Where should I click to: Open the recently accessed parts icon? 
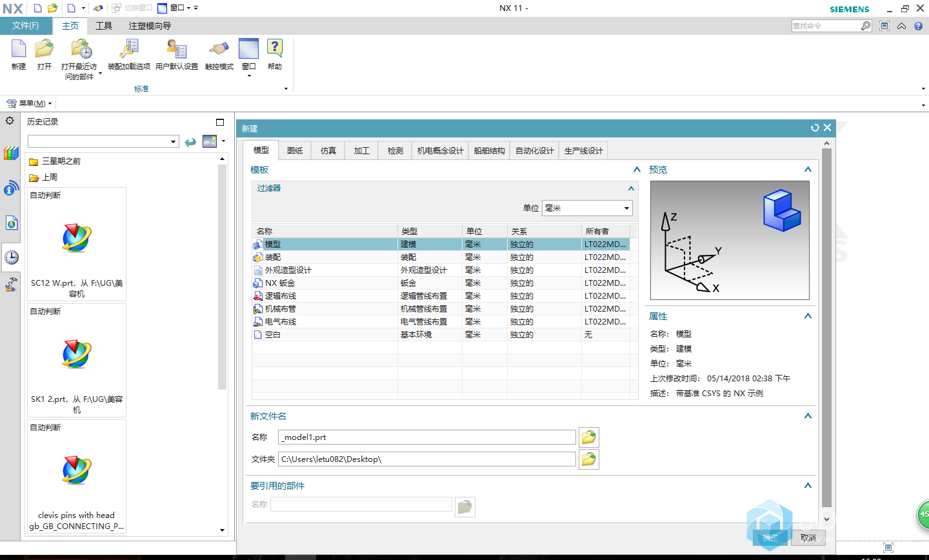coord(81,49)
